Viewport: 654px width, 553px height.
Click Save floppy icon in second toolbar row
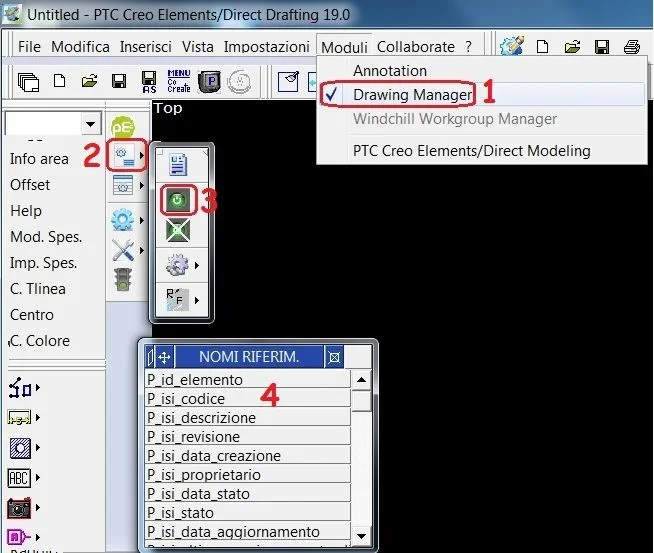pos(119,81)
